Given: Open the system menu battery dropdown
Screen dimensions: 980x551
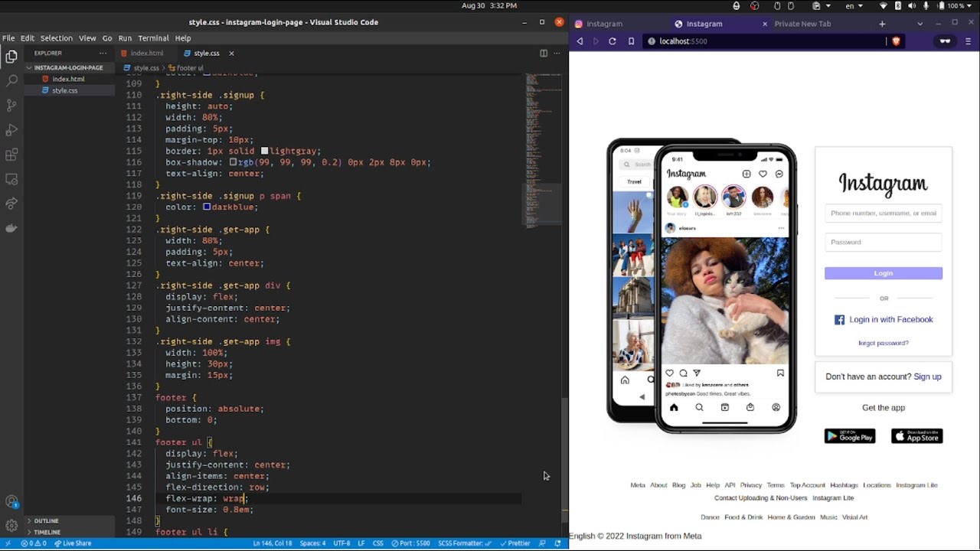Looking at the screenshot, I should (960, 5).
